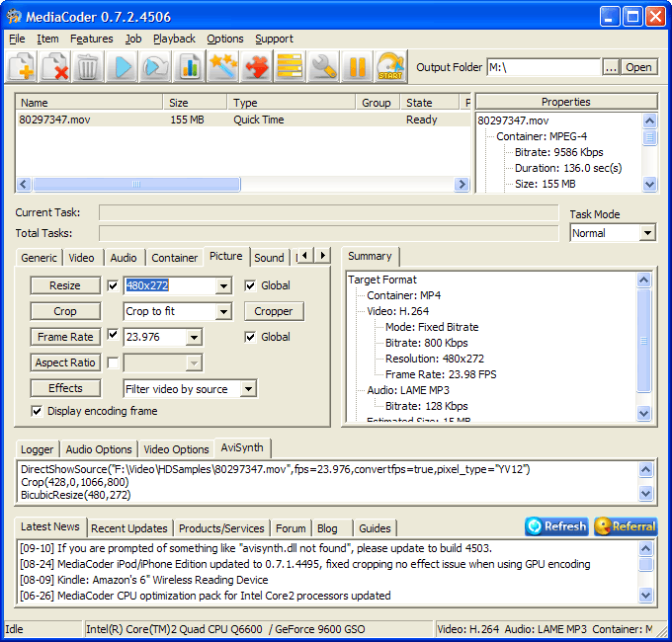Open the Recent Updates tab
This screenshot has height=642, width=672.
pos(129,528)
